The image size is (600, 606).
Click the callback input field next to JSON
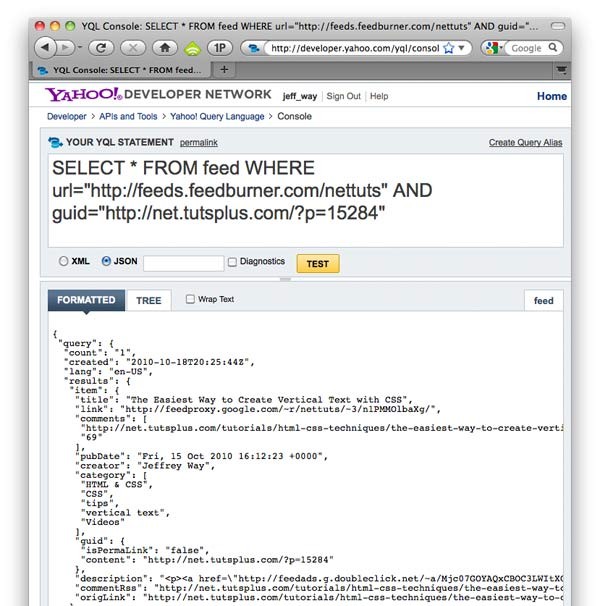183,263
